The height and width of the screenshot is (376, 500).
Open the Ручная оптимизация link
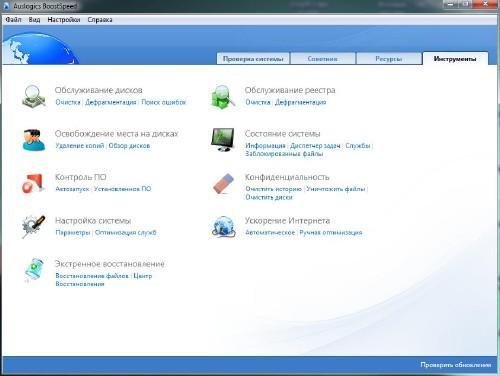pyautogui.click(x=331, y=232)
